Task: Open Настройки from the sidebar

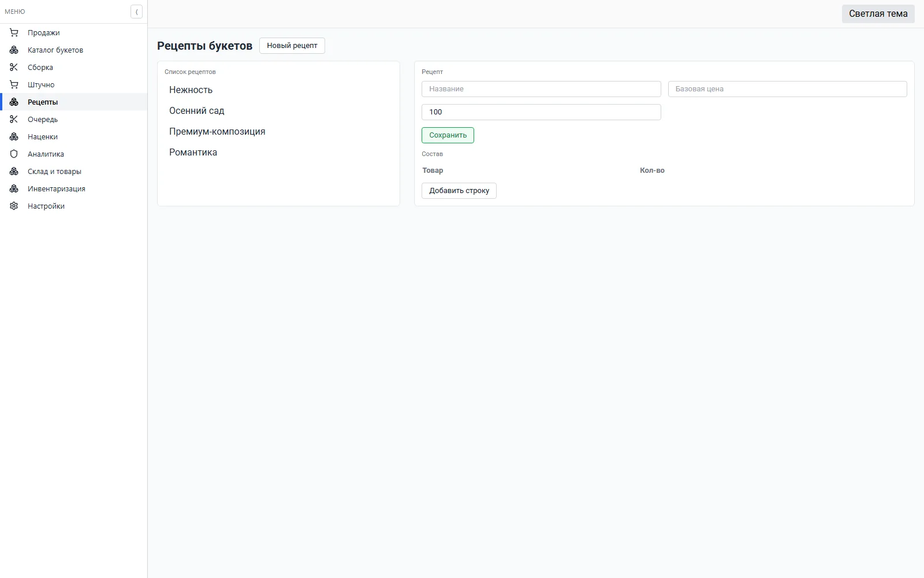Action: tap(73, 206)
